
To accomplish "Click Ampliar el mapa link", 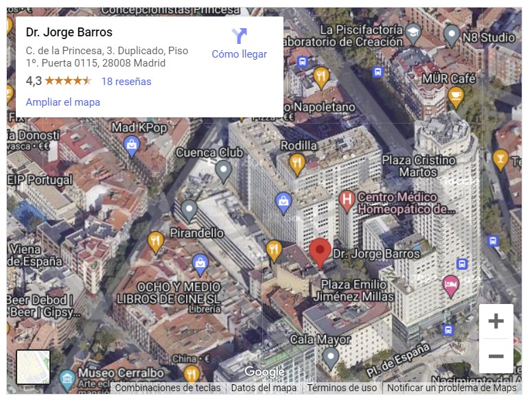I will [x=62, y=102].
